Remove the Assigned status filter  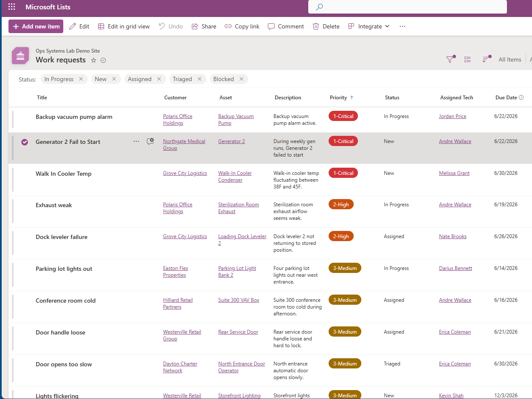click(x=159, y=79)
